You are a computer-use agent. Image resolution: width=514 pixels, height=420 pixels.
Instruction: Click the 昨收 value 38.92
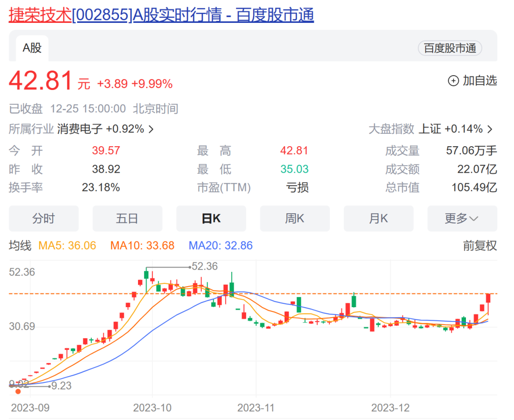point(106,169)
